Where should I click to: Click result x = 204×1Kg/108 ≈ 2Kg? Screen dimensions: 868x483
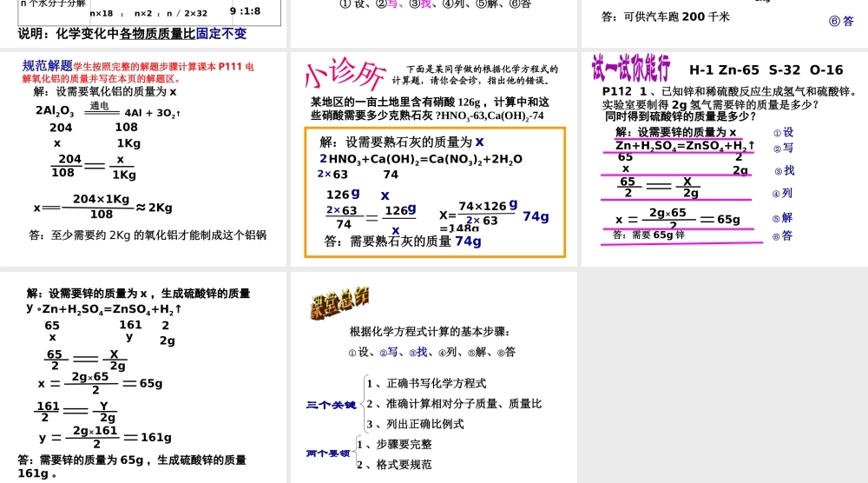[x=103, y=207]
